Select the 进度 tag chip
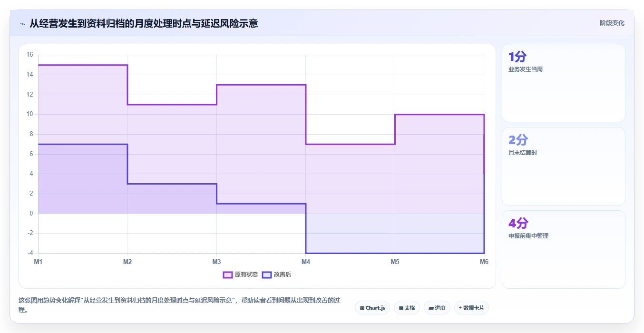The width and height of the screenshot is (644, 333). (x=437, y=308)
